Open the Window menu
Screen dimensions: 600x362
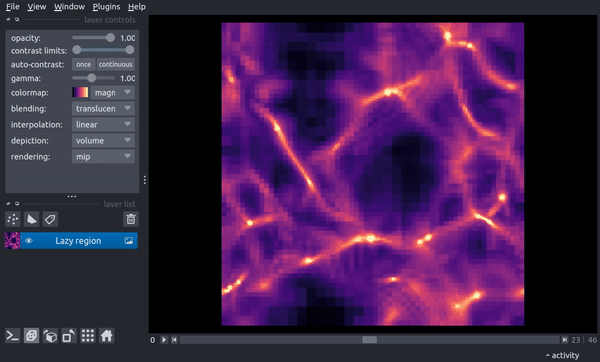(69, 7)
